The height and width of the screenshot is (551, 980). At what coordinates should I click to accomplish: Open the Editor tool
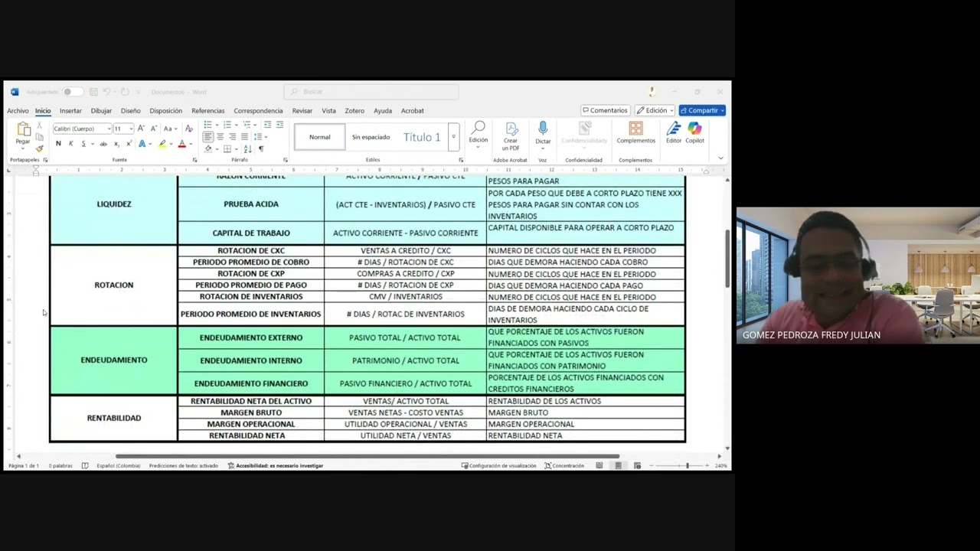tap(674, 132)
